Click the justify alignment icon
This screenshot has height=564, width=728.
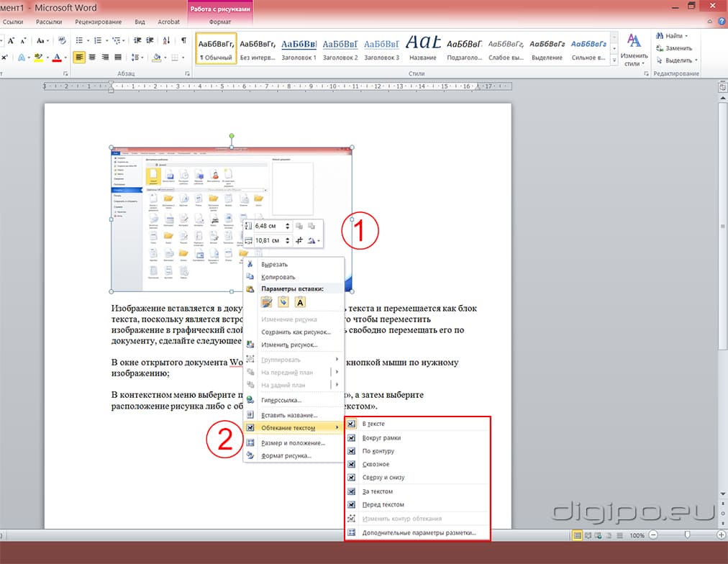[118, 58]
